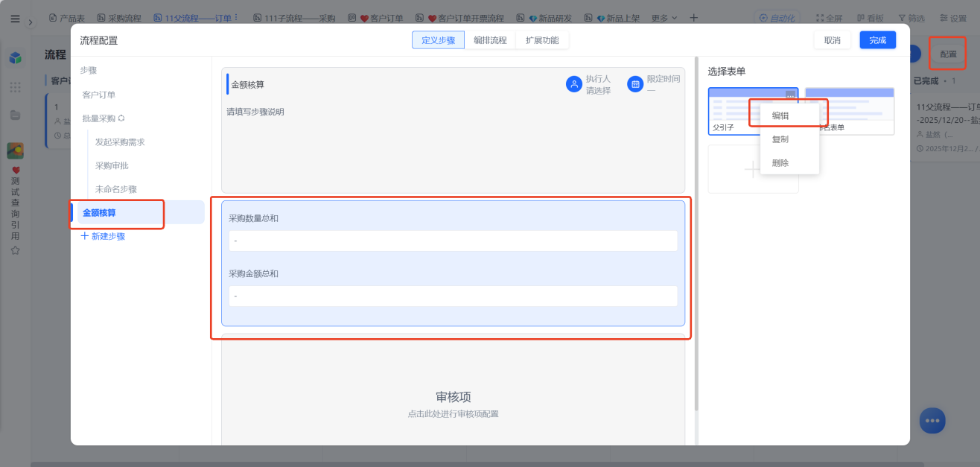Click the blue 完成 button
Image resolution: width=980 pixels, height=467 pixels.
[878, 40]
